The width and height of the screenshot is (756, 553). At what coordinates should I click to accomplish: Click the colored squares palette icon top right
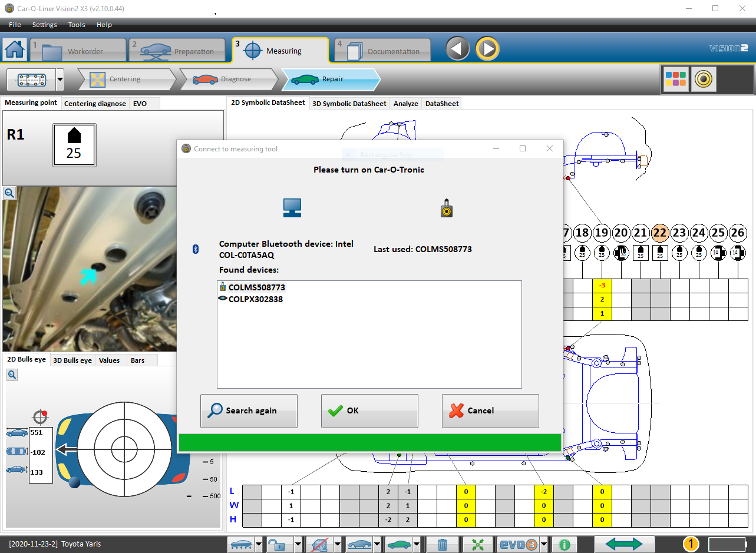pos(675,79)
